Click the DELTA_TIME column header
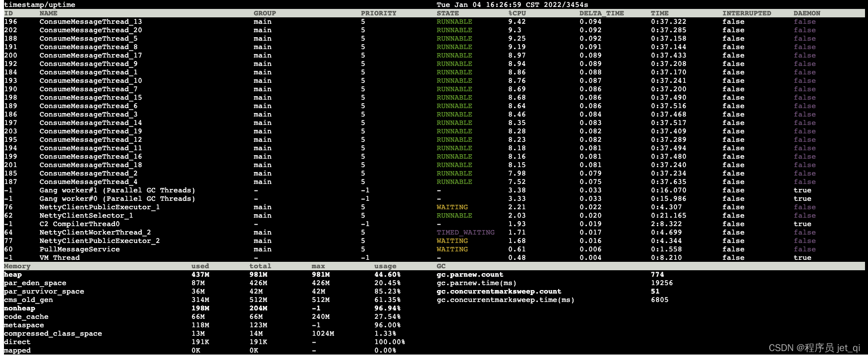Screen dimensions: 868x358 601,13
